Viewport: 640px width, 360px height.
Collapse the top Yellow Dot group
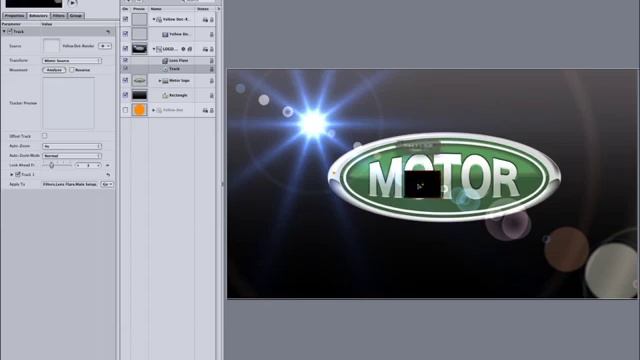[154, 19]
